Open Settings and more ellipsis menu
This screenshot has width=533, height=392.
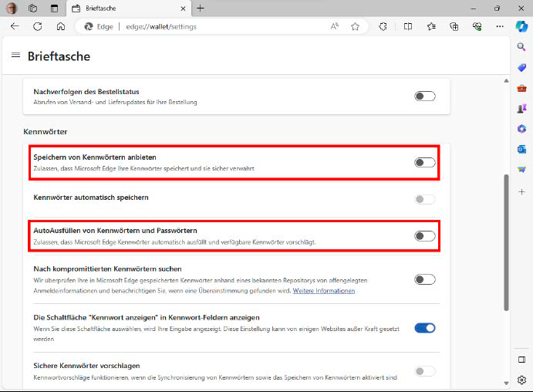coord(500,26)
